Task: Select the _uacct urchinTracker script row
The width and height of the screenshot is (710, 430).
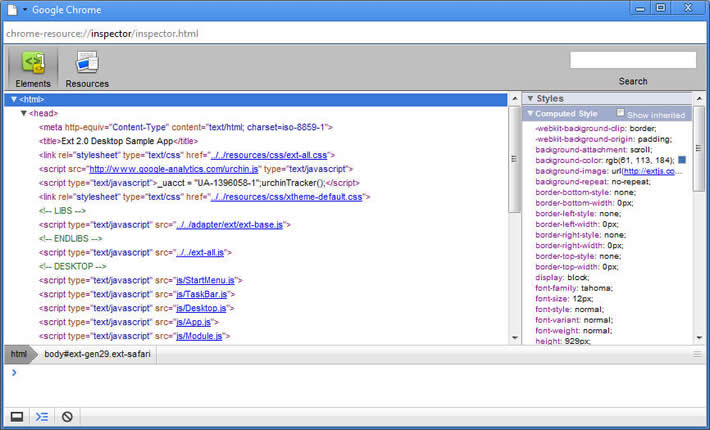Action: pyautogui.click(x=199, y=183)
